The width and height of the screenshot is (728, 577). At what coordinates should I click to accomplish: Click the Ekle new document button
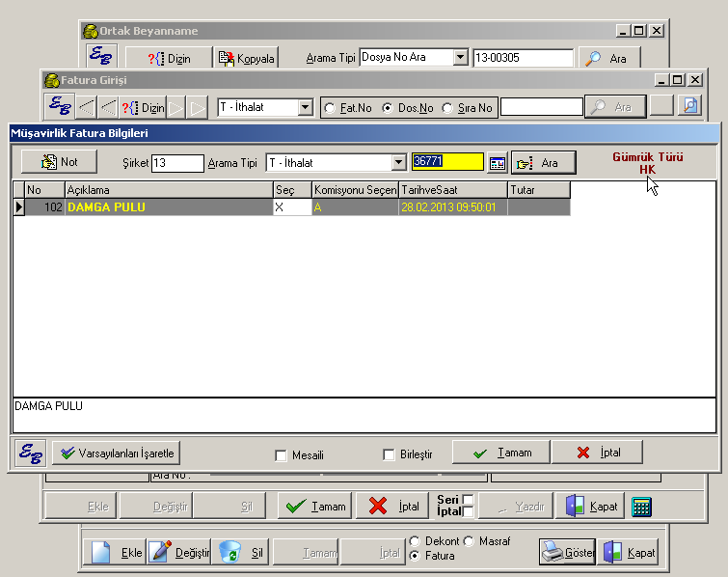click(x=115, y=553)
